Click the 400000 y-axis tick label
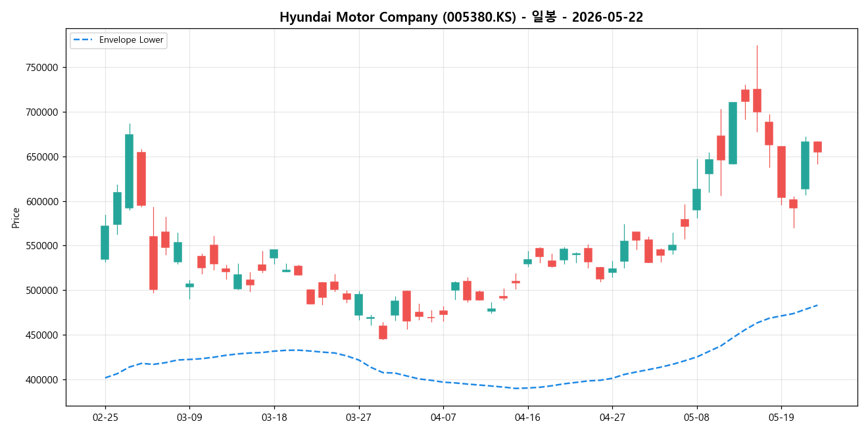The width and height of the screenshot is (868, 434). click(x=43, y=380)
